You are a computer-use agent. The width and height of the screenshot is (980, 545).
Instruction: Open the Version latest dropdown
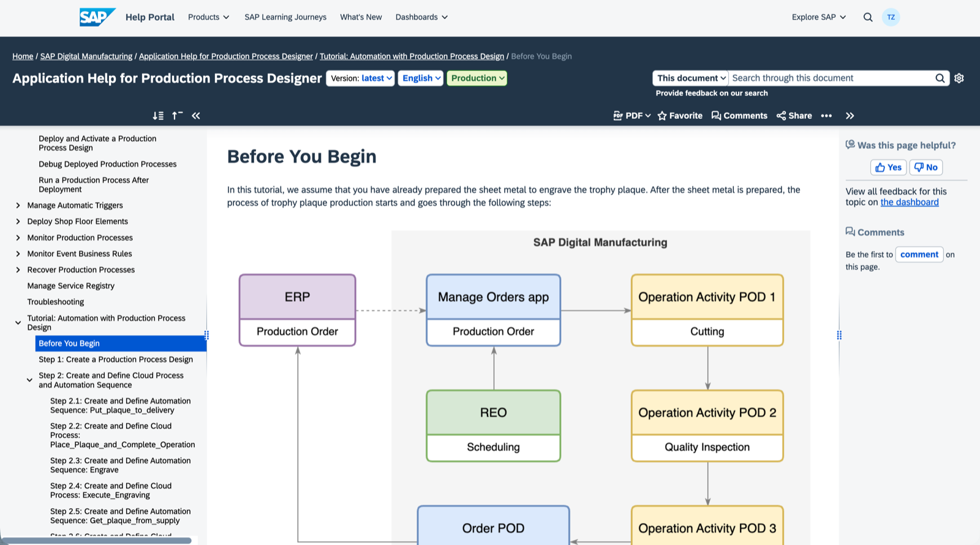pyautogui.click(x=360, y=78)
